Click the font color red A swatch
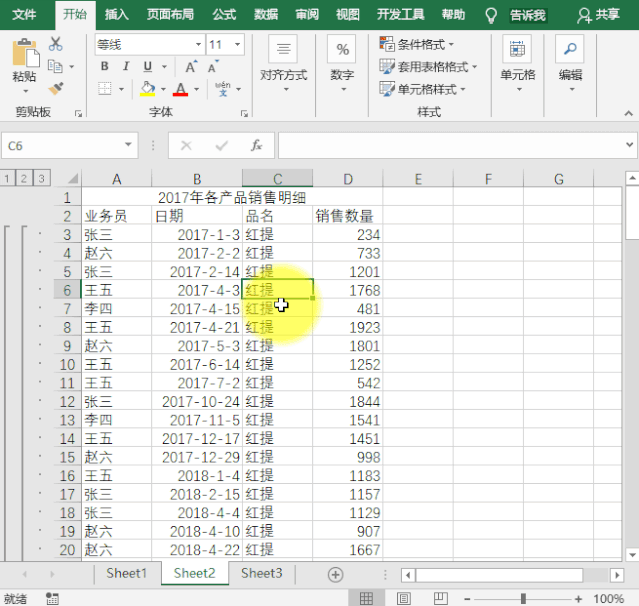 (181, 89)
